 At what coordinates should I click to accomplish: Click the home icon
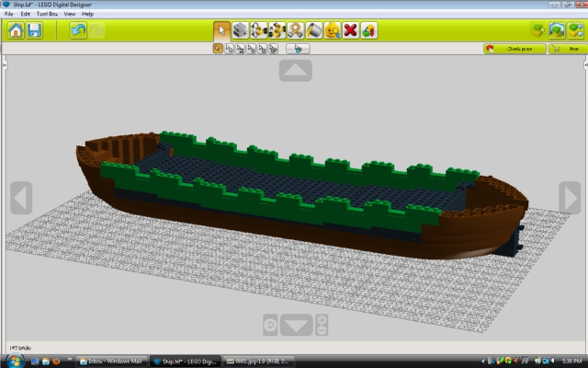16,30
